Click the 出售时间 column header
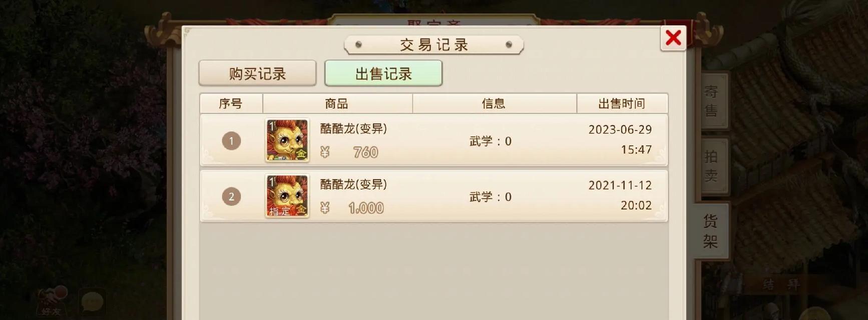Screen dimensions: 868x320 pyautogui.click(x=622, y=103)
